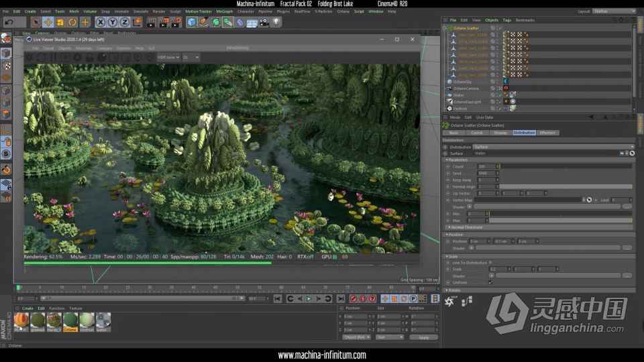This screenshot has width=644, height=362.
Task: Toggle the Z axis lock
Action: (x=125, y=22)
